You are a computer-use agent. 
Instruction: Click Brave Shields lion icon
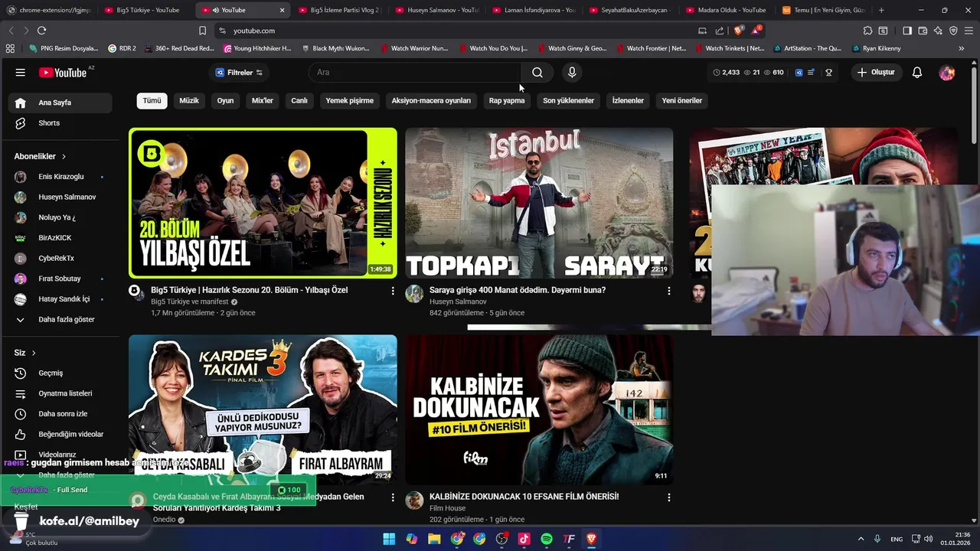738,31
